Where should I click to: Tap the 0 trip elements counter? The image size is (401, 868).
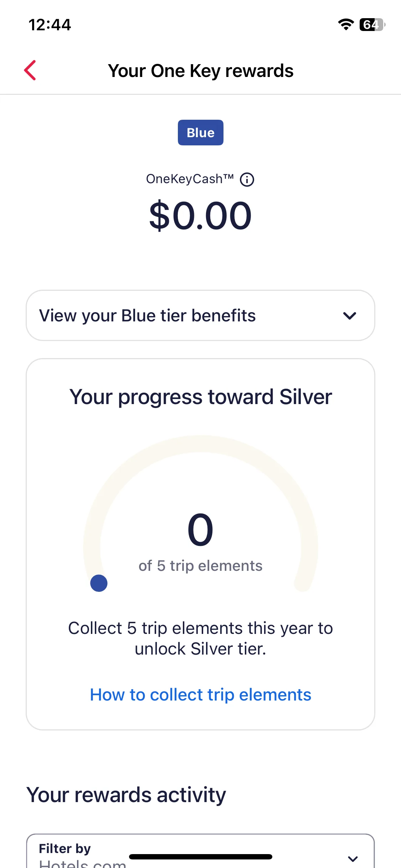point(201,530)
